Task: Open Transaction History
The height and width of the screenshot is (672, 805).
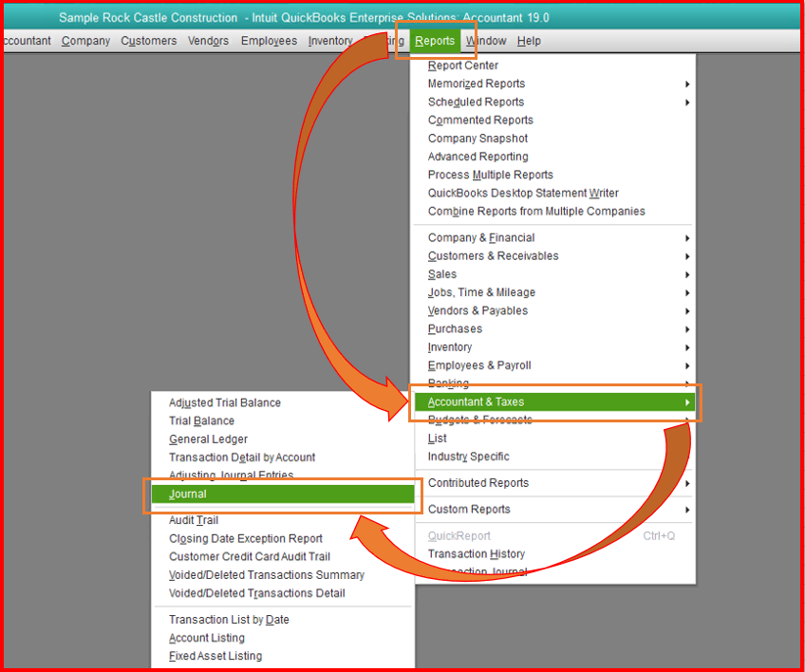Action: (x=554, y=554)
